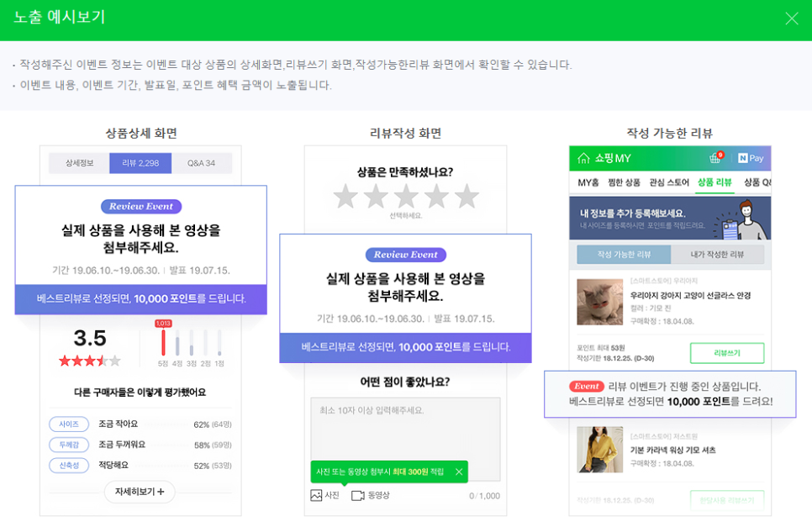Select the 사이즈 tag
This screenshot has width=812, height=527.
pyautogui.click(x=69, y=424)
